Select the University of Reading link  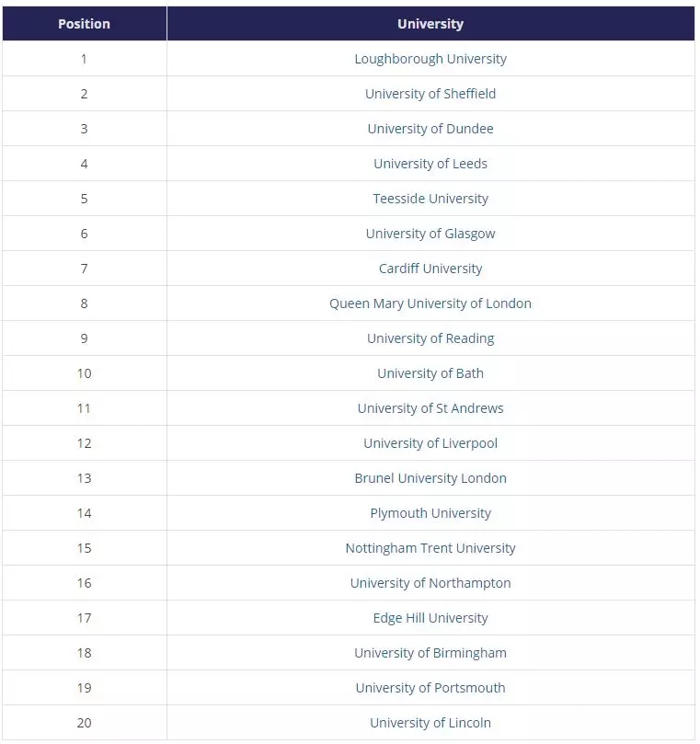tap(430, 338)
